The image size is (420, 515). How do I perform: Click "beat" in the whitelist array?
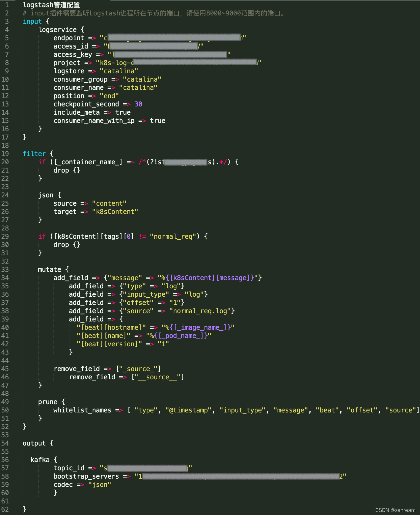click(x=327, y=410)
